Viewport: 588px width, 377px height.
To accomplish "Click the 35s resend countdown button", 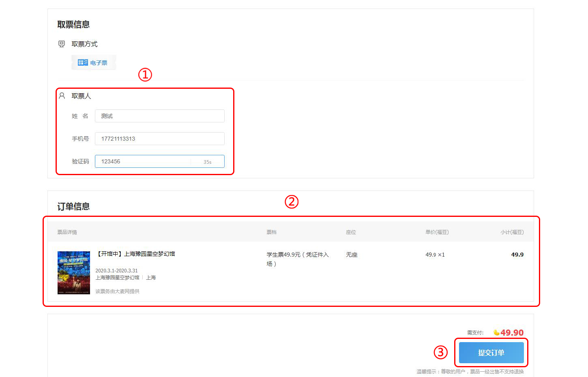I will click(207, 162).
